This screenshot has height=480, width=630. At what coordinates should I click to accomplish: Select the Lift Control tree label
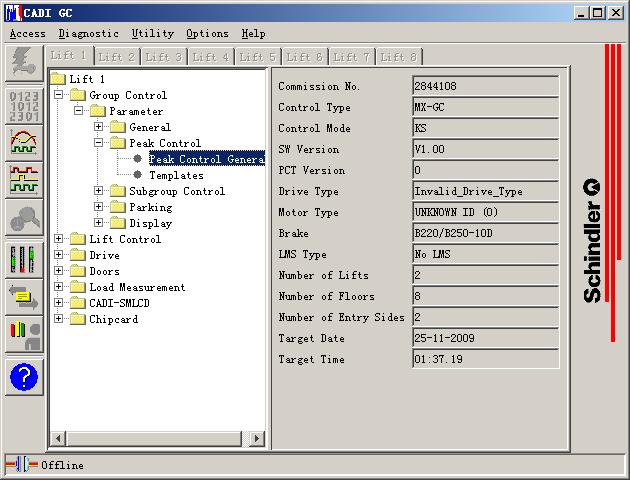click(125, 239)
